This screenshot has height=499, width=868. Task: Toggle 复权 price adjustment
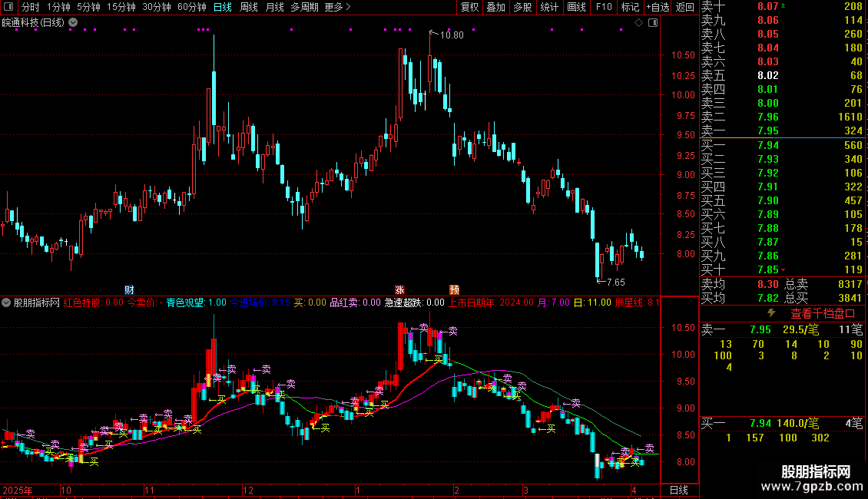[469, 7]
